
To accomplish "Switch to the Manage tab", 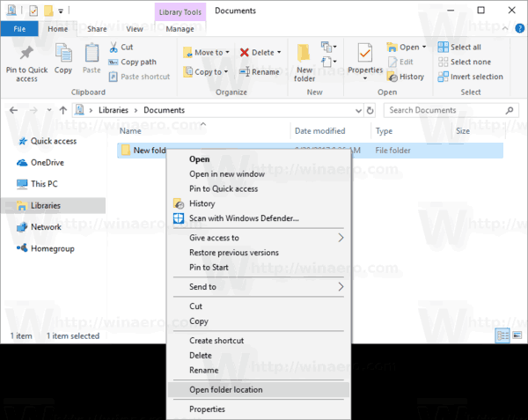I will pos(180,29).
